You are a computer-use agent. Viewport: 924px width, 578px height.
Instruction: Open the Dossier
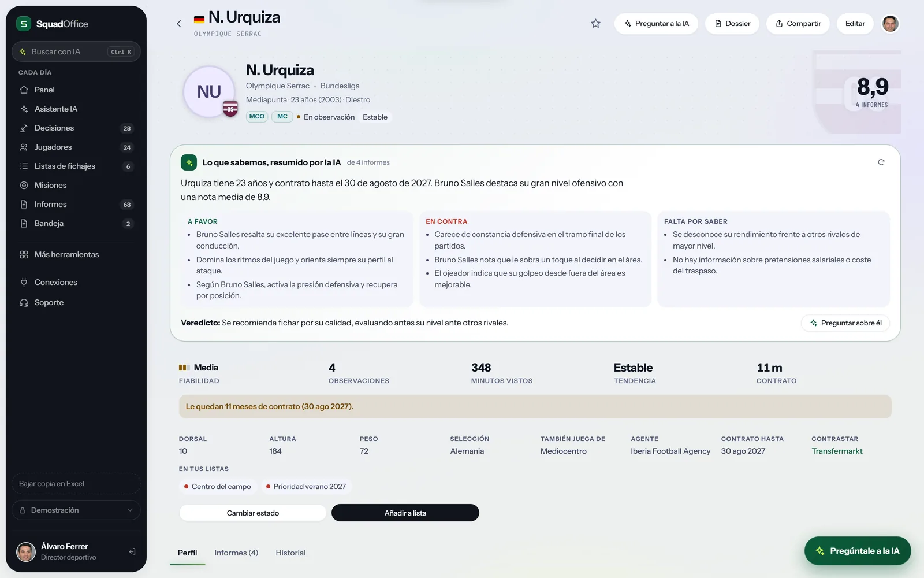pos(732,24)
